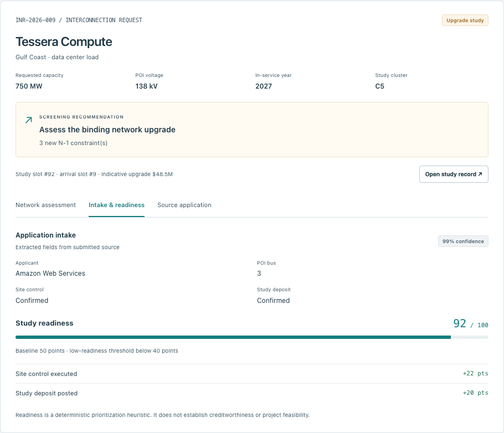Select the Intake & readiness tab
The image size is (504, 433).
(x=116, y=205)
